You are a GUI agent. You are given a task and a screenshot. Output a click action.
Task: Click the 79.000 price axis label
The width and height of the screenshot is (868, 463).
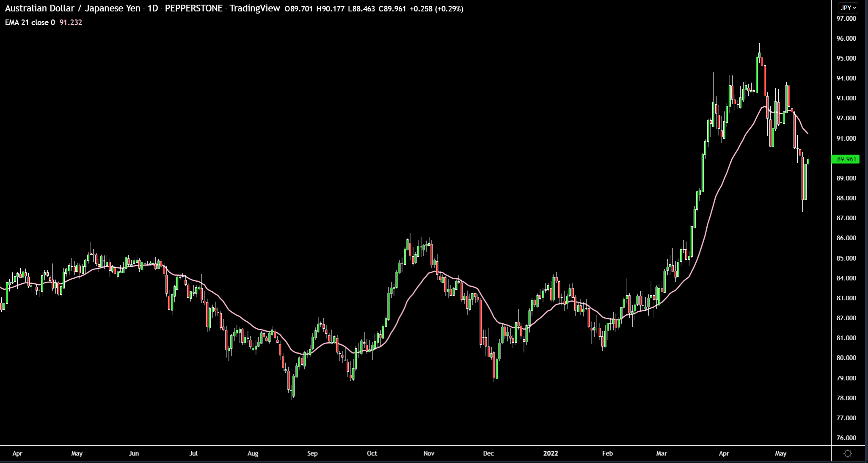tap(846, 378)
